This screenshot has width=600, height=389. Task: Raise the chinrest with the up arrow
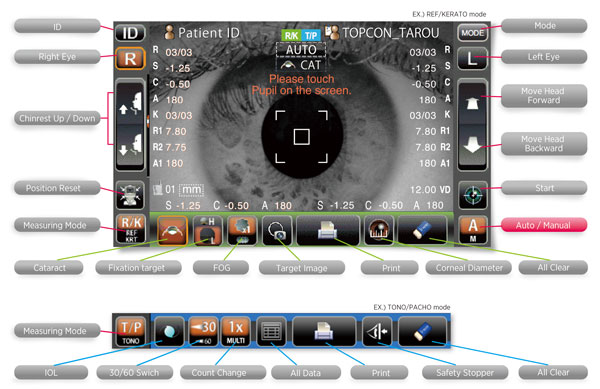tap(130, 103)
